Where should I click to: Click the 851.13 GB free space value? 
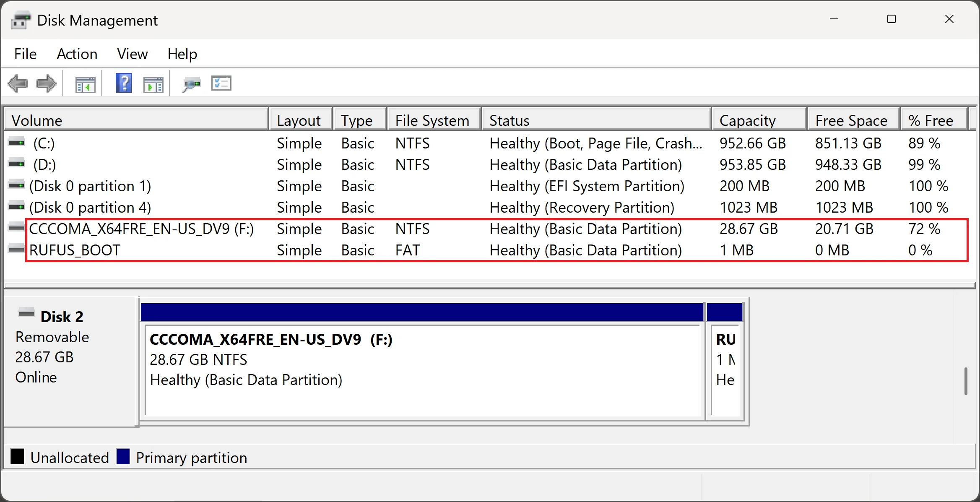pyautogui.click(x=848, y=143)
